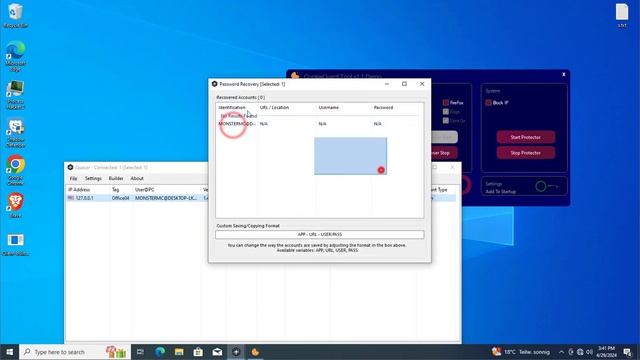Click the Quasar window title bar icon

tap(70, 167)
